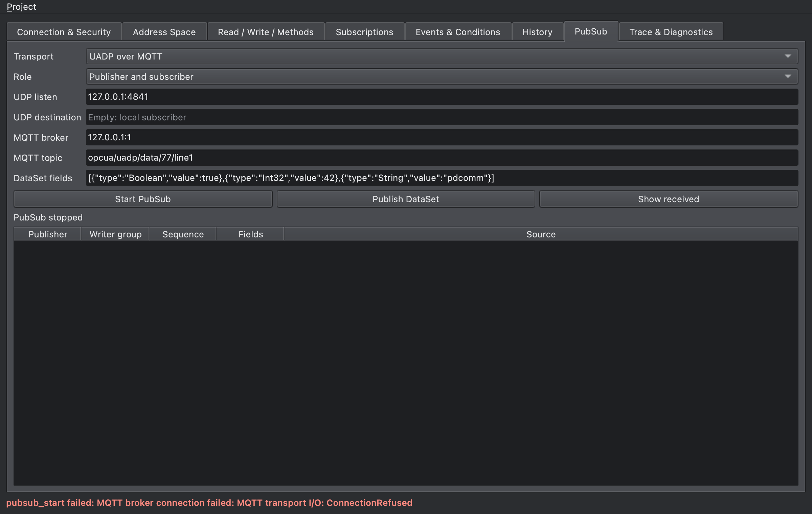Click the Fields column header
Screen dimensions: 812x514
251,234
